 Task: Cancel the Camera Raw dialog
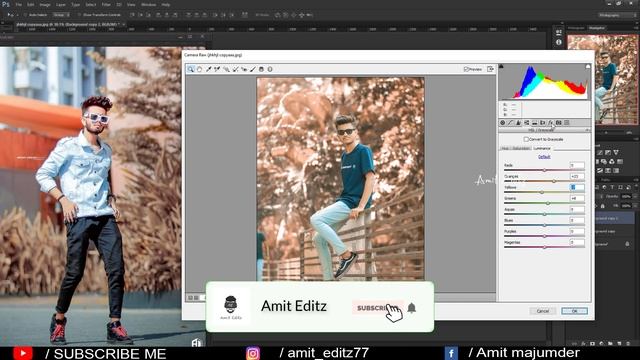tap(542, 311)
